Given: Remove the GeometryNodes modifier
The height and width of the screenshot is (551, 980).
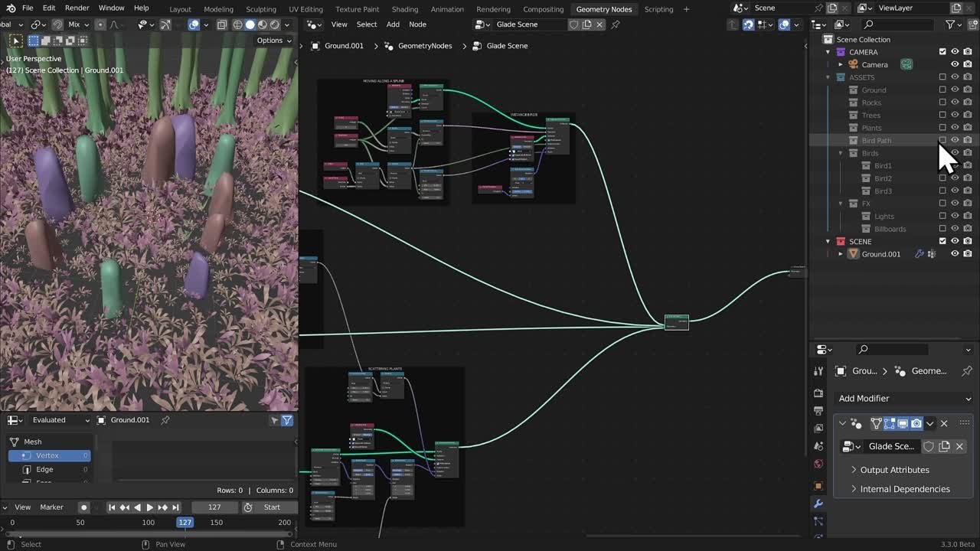Looking at the screenshot, I should pyautogui.click(x=944, y=423).
